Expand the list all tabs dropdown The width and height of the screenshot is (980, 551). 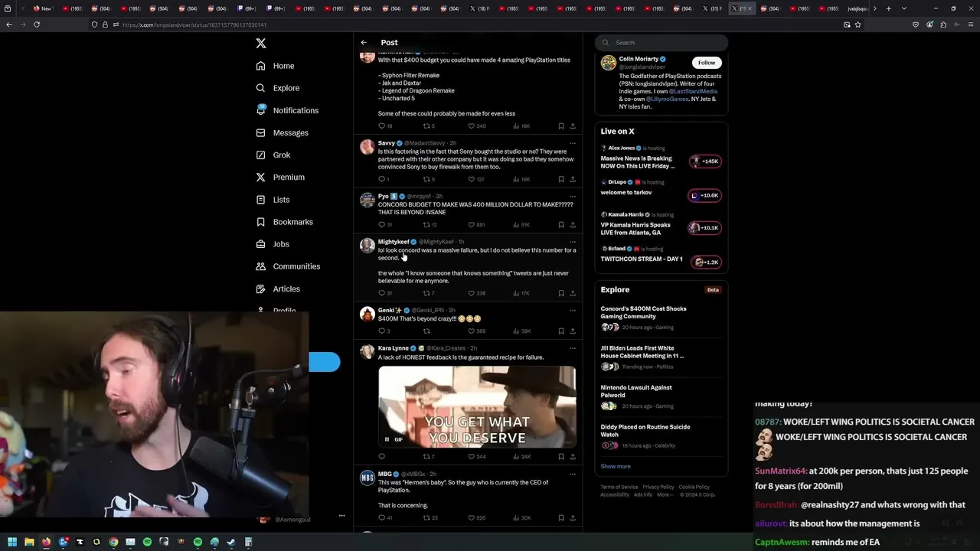[904, 8]
